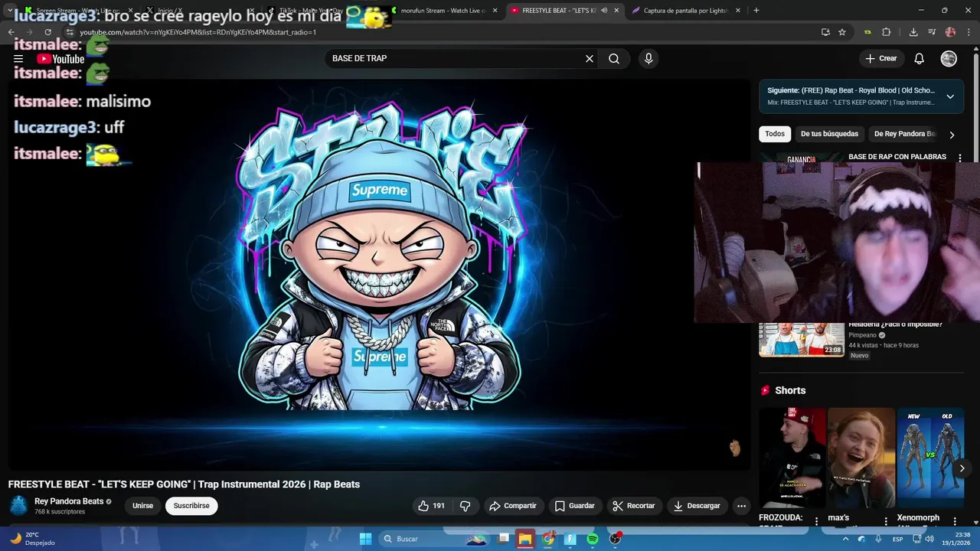Share video with Compartir button
This screenshot has width=980, height=551.
tap(513, 506)
